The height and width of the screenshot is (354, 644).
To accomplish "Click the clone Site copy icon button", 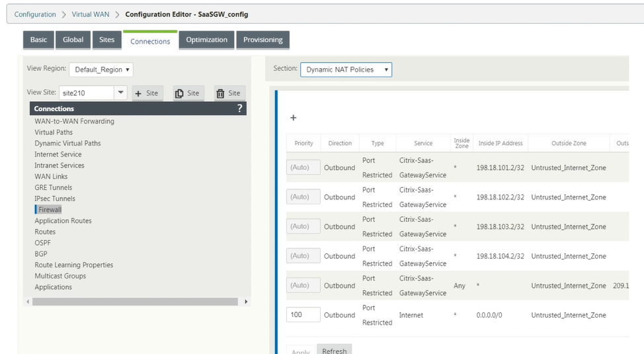I will click(x=188, y=93).
